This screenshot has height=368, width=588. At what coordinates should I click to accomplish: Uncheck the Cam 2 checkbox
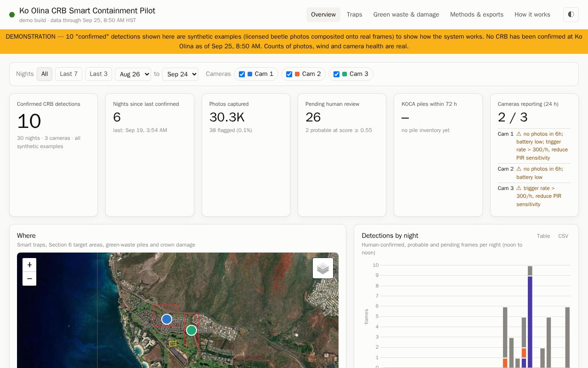(x=289, y=74)
